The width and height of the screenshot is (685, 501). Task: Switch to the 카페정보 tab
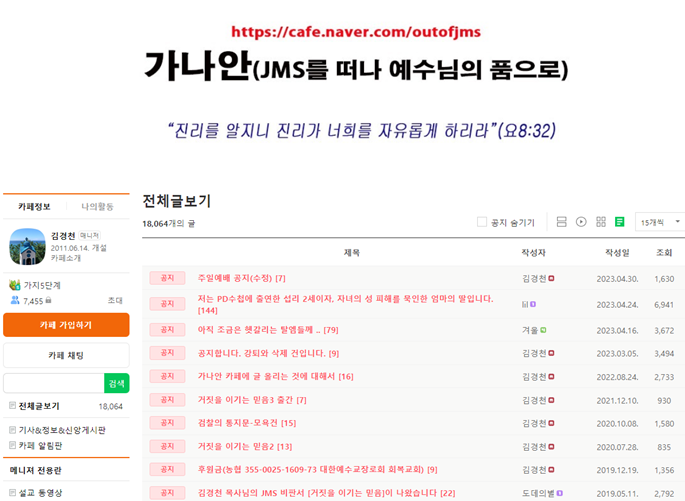pos(35,206)
